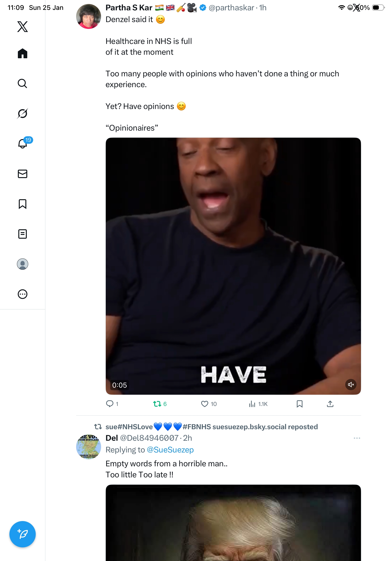The image size is (392, 561).
Task: Unmute the Denzel video
Action: point(350,385)
